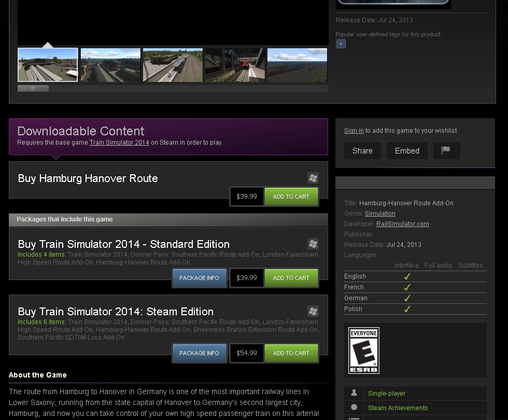Add Hamburg Hanover Route to cart
The height and width of the screenshot is (420, 508).
(291, 197)
